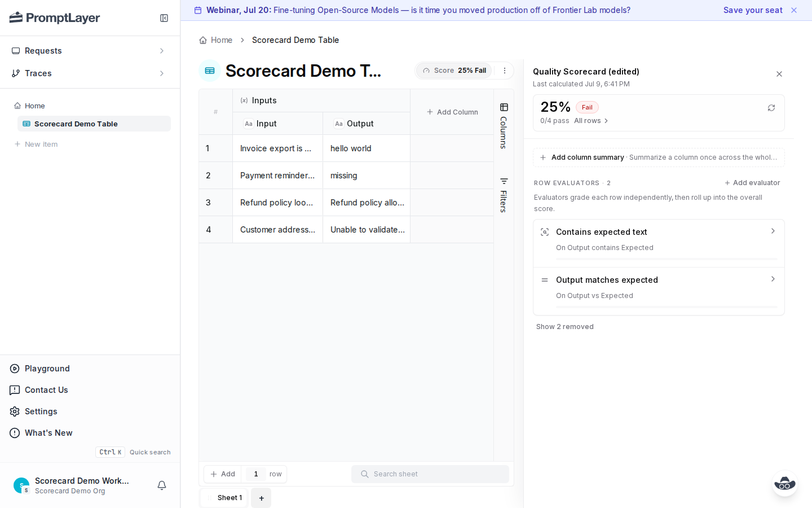Select Home in the sidebar tree
The width and height of the screenshot is (812, 508).
click(x=34, y=106)
